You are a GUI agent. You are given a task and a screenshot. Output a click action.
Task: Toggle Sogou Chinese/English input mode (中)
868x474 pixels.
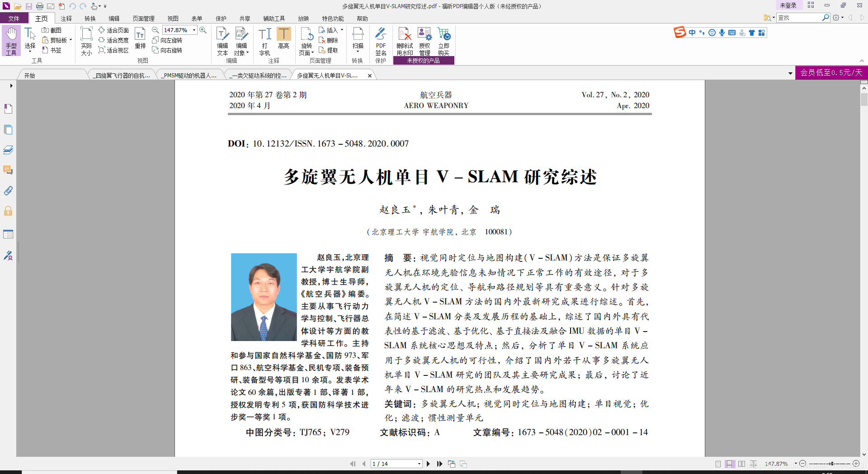pyautogui.click(x=692, y=33)
